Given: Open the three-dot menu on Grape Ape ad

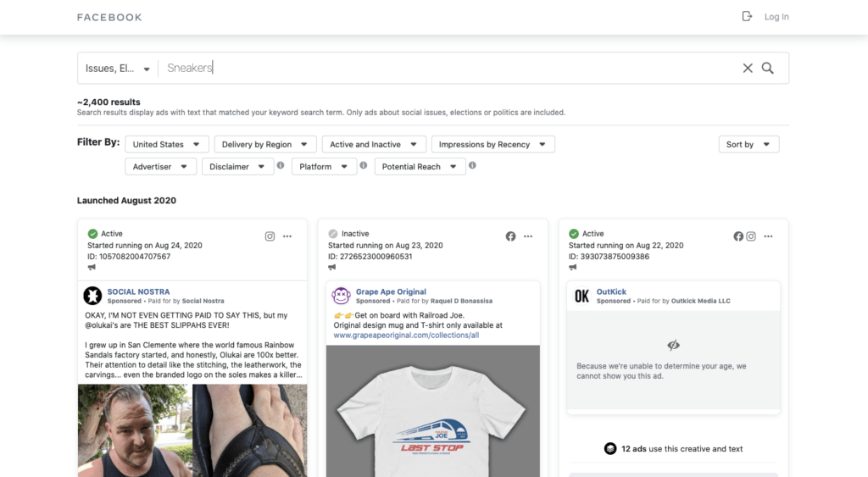Looking at the screenshot, I should click(x=528, y=236).
